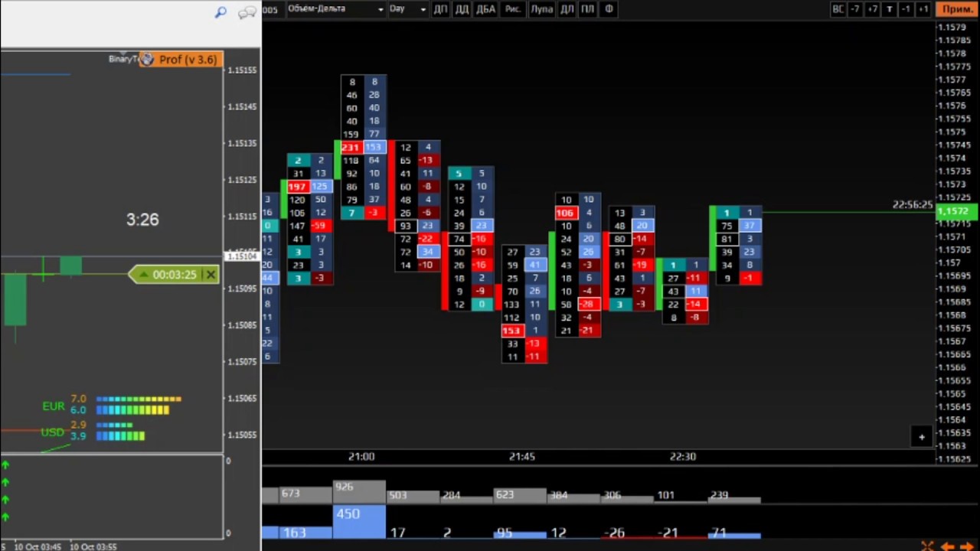
Task: Click the Prof (v 3.6) badge icon
Action: pos(147,60)
